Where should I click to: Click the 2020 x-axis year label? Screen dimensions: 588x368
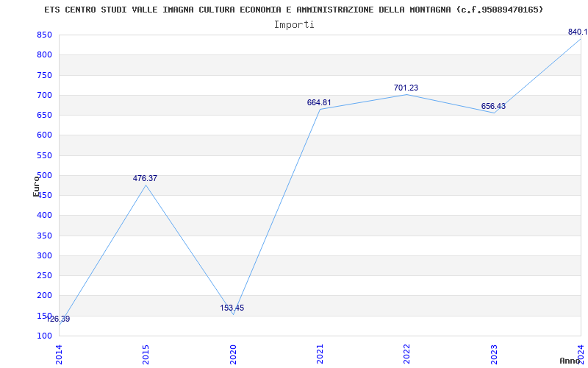point(233,354)
